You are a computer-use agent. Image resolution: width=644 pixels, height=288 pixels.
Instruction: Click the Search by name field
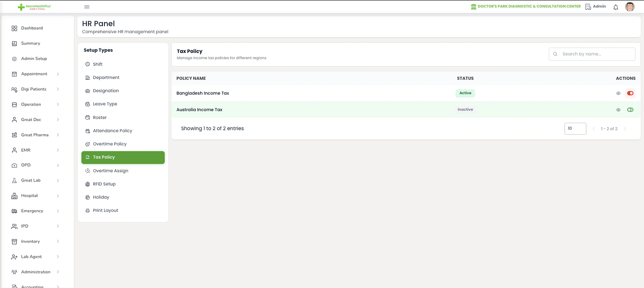tap(592, 54)
